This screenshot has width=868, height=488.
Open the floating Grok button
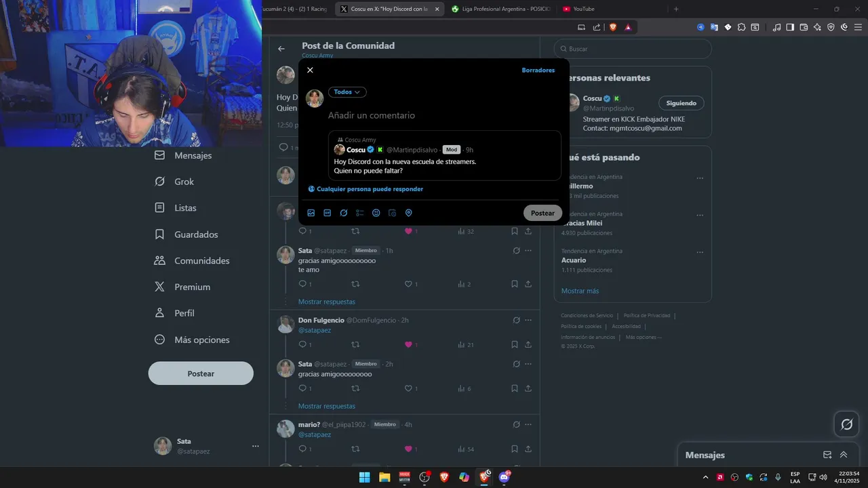846,424
